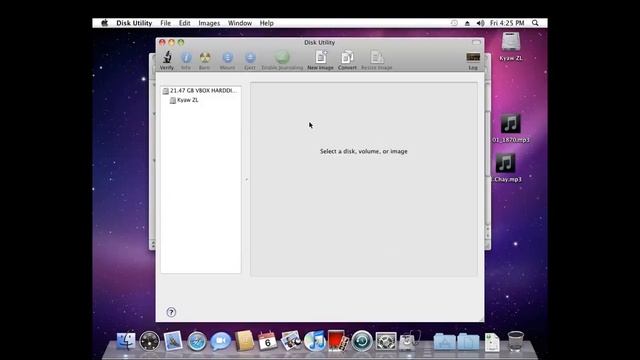
Task: Open the Window menu
Action: pyautogui.click(x=240, y=23)
